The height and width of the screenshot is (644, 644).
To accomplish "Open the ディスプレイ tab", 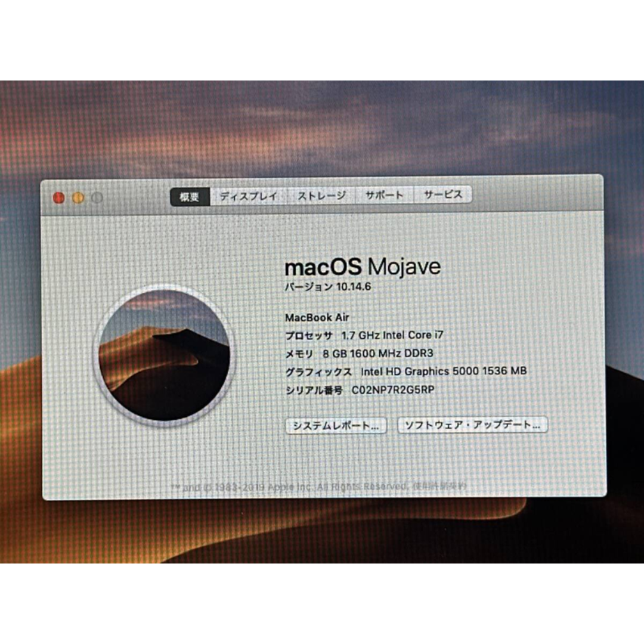I will point(249,196).
